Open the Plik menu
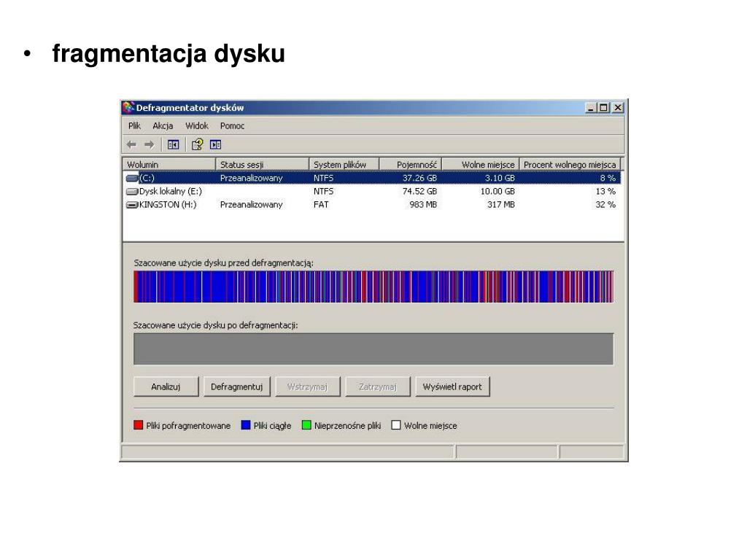The height and width of the screenshot is (560, 747). coord(134,125)
